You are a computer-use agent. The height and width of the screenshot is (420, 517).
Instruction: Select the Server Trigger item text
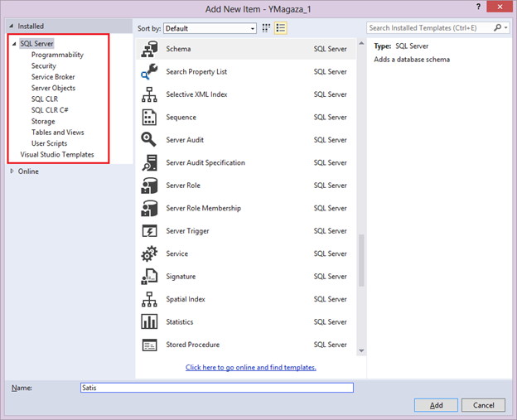[x=187, y=231]
